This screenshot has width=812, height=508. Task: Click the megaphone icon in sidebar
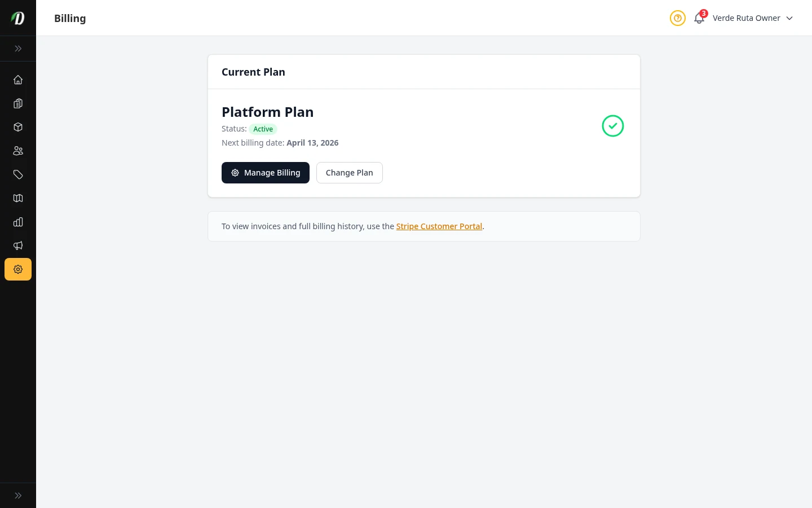[x=18, y=246]
